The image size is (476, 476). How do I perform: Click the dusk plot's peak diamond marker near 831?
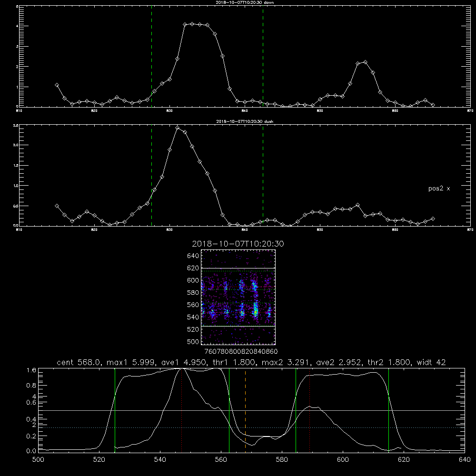click(x=178, y=128)
